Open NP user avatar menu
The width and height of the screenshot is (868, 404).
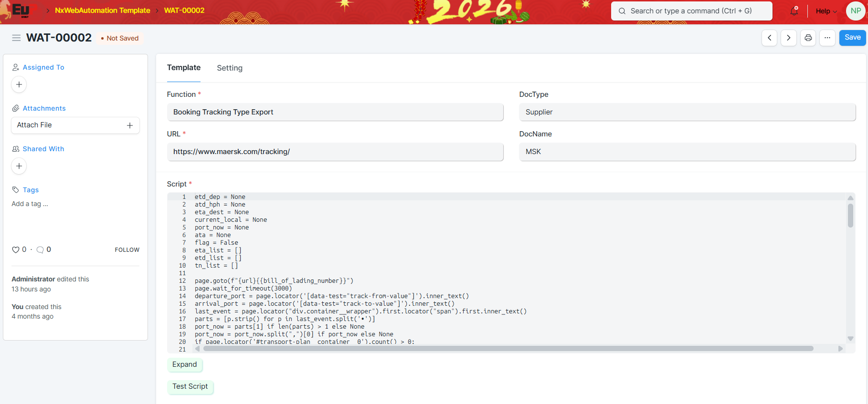pos(856,11)
